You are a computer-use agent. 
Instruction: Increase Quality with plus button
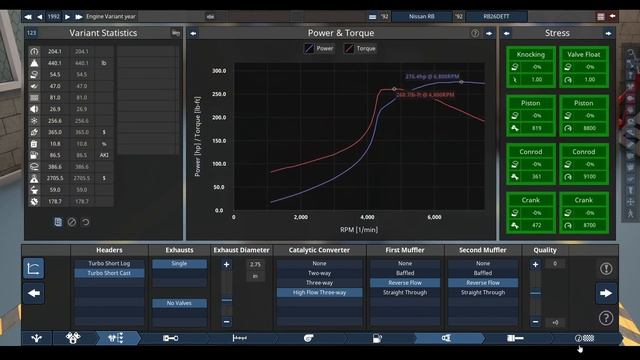pos(536,264)
